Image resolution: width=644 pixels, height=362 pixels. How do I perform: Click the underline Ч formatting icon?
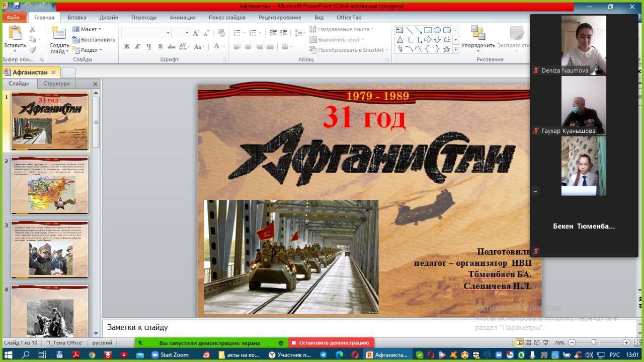(149, 46)
